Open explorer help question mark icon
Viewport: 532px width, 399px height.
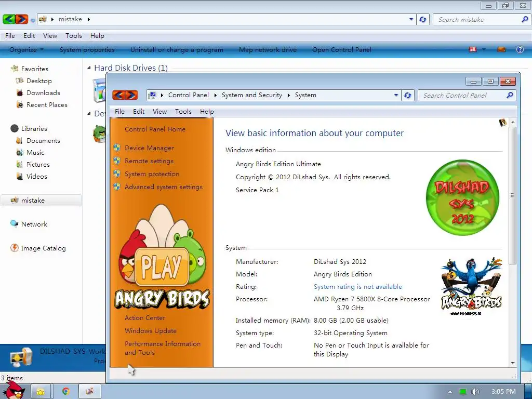[520, 49]
